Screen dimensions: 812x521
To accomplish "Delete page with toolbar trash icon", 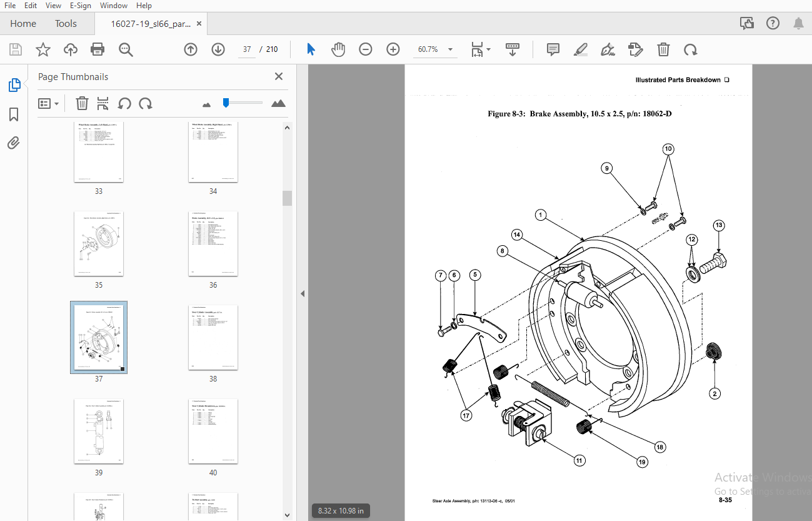I will 663,49.
